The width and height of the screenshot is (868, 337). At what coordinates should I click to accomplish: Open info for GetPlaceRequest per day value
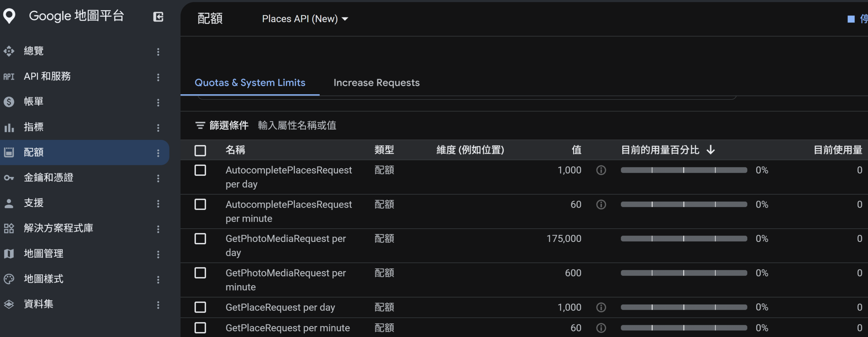[601, 307]
